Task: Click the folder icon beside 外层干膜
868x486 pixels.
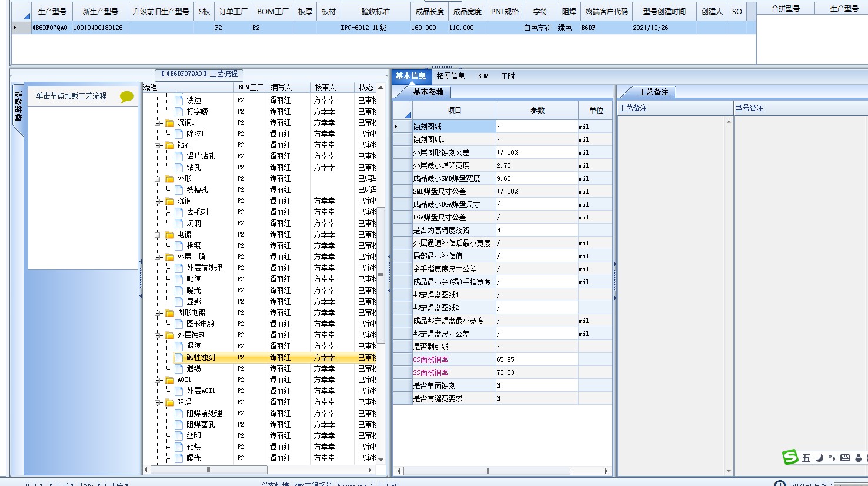Action: click(169, 257)
